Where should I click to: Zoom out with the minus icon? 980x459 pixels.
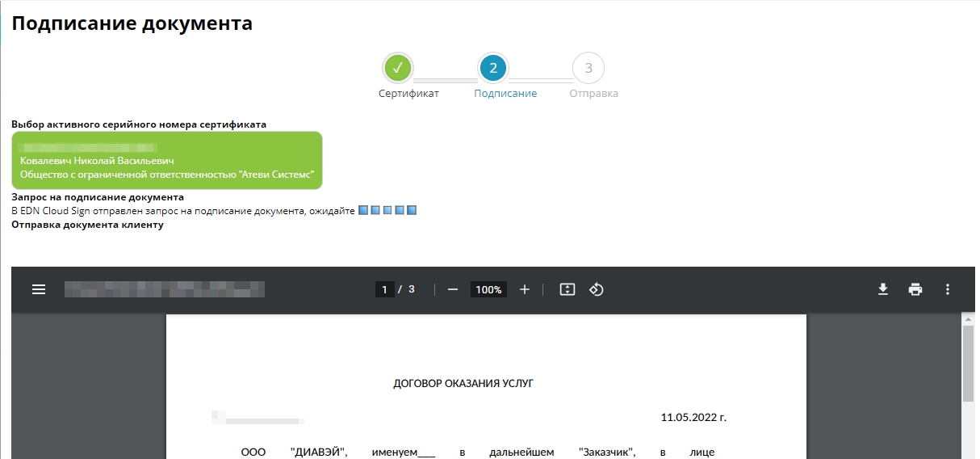[453, 289]
